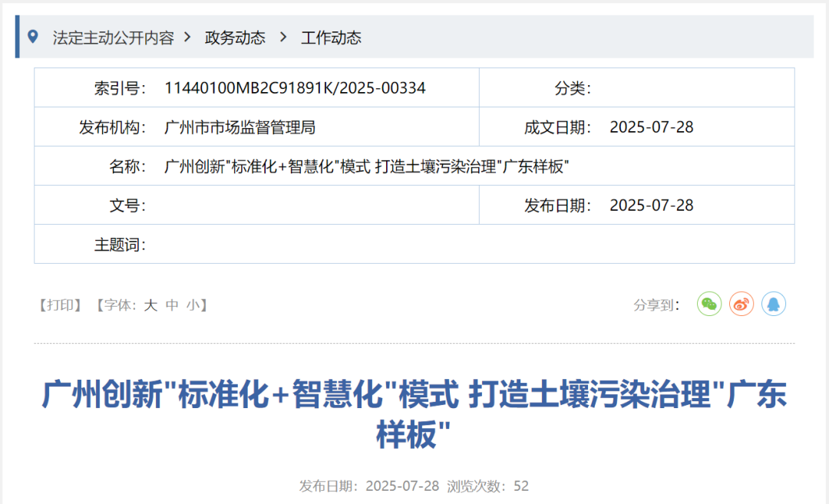This screenshot has height=504, width=829.
Task: Click the 成文日期 date 2025-07-28
Action: 653,126
